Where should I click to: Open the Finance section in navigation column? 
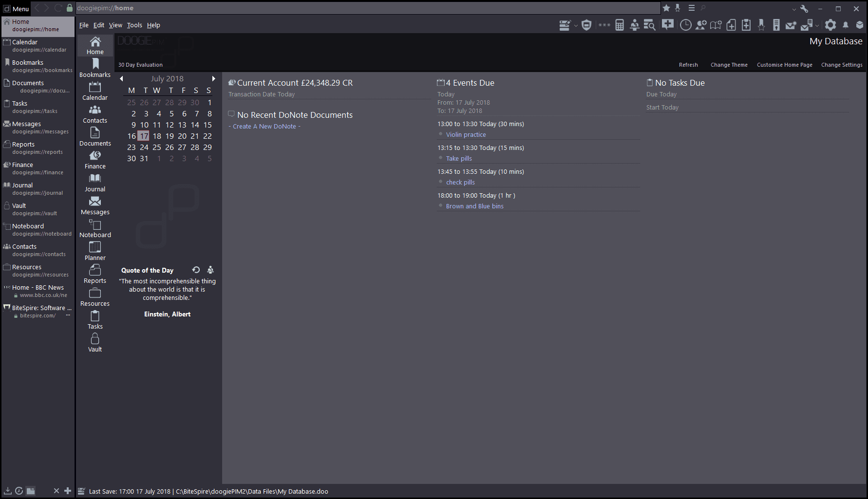tap(95, 160)
